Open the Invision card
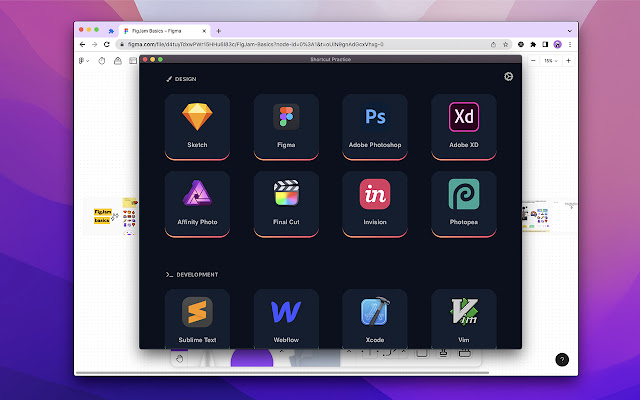640x400 pixels. point(375,204)
